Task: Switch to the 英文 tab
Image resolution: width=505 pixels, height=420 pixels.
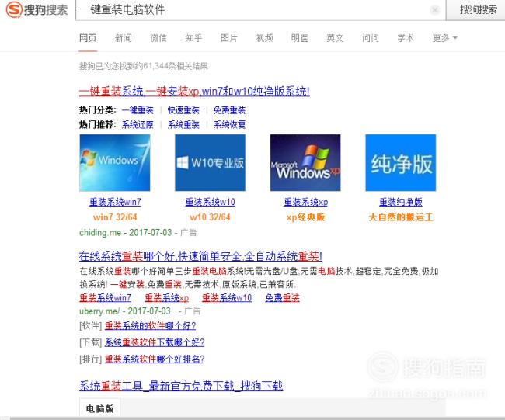Action: (x=335, y=38)
